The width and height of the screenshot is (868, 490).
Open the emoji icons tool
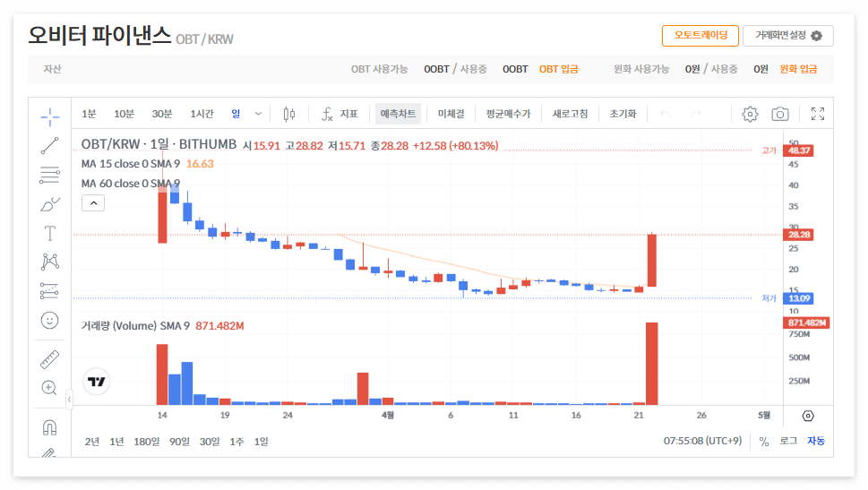[x=50, y=320]
